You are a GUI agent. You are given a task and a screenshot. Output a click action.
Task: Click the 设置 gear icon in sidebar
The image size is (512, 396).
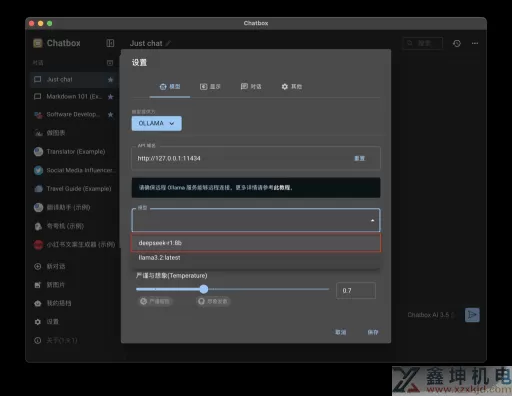point(38,322)
